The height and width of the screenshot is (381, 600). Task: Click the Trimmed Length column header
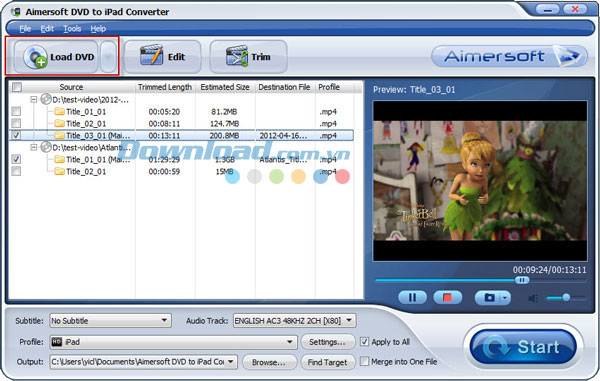tap(165, 87)
